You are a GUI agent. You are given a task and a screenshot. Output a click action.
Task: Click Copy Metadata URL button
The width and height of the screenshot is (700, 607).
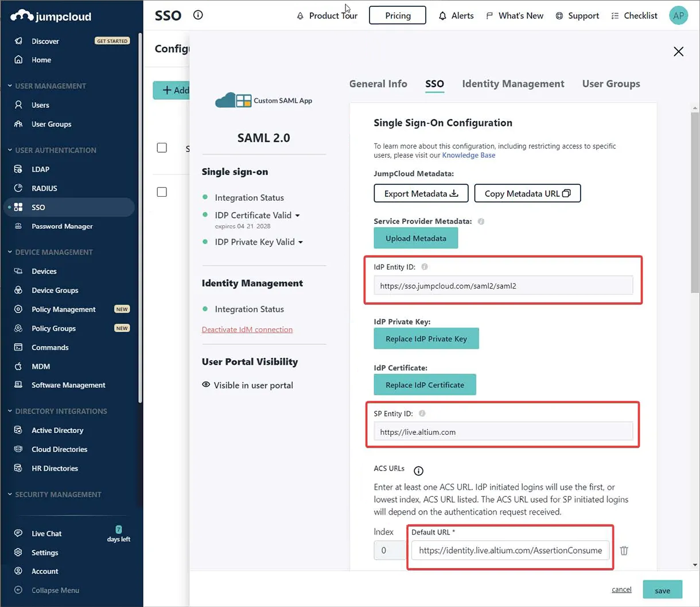coord(527,193)
